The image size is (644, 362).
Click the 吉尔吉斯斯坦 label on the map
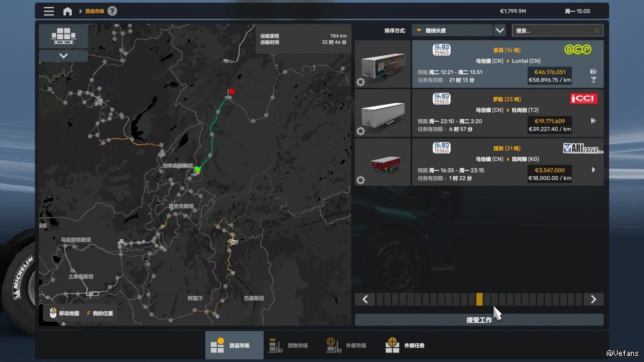point(178,166)
